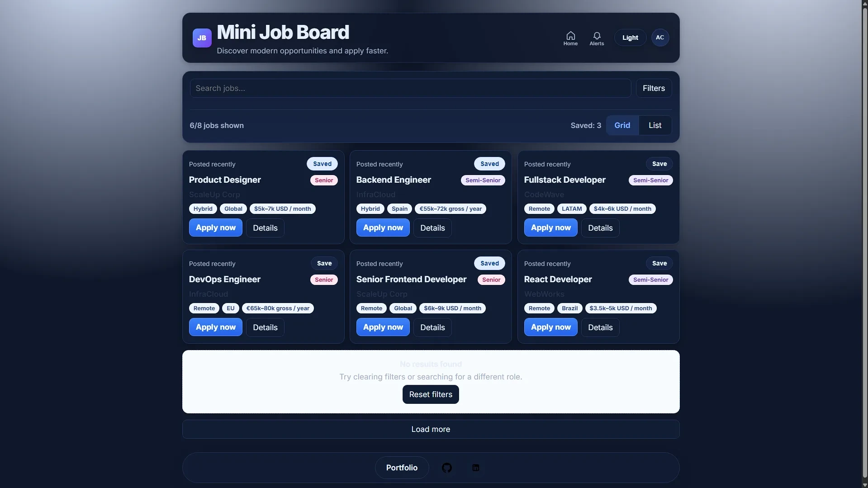This screenshot has height=488, width=868.
Task: Unsave the Product Designer job
Action: click(322, 164)
